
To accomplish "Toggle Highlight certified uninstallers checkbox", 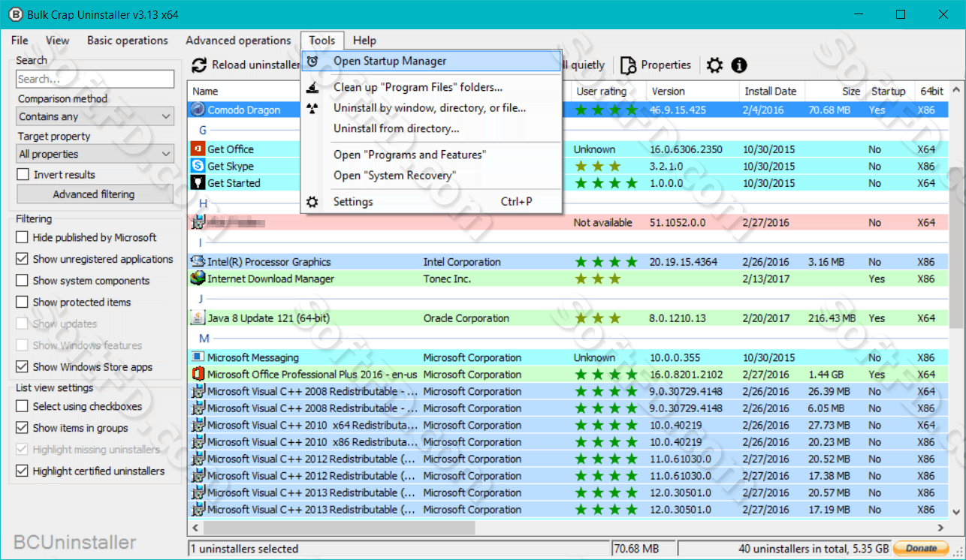I will (22, 471).
